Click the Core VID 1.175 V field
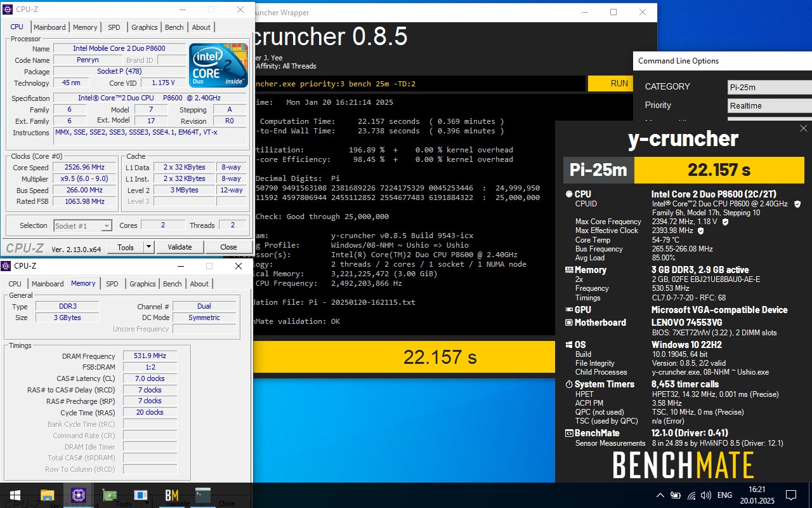The image size is (812, 508). 164,83
